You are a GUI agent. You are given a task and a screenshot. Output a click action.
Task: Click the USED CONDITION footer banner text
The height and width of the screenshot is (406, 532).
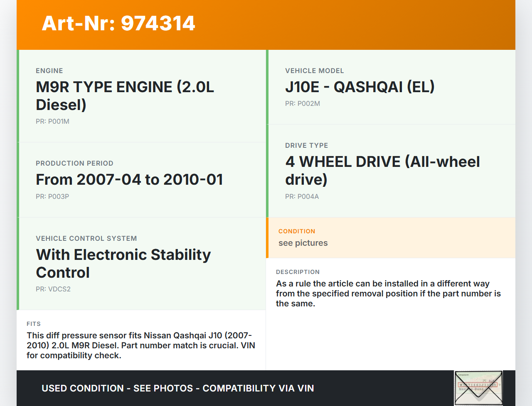click(x=177, y=389)
